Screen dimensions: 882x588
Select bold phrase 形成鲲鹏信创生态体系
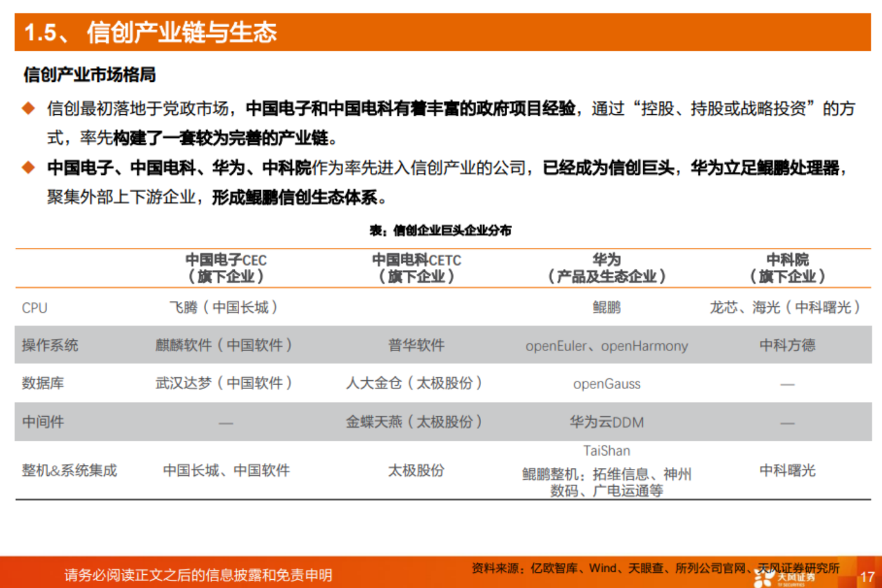294,198
